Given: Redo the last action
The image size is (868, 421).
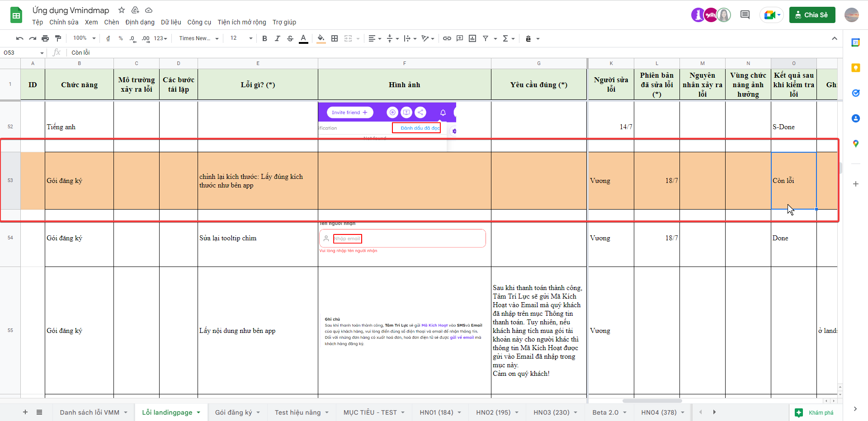Looking at the screenshot, I should 33,38.
